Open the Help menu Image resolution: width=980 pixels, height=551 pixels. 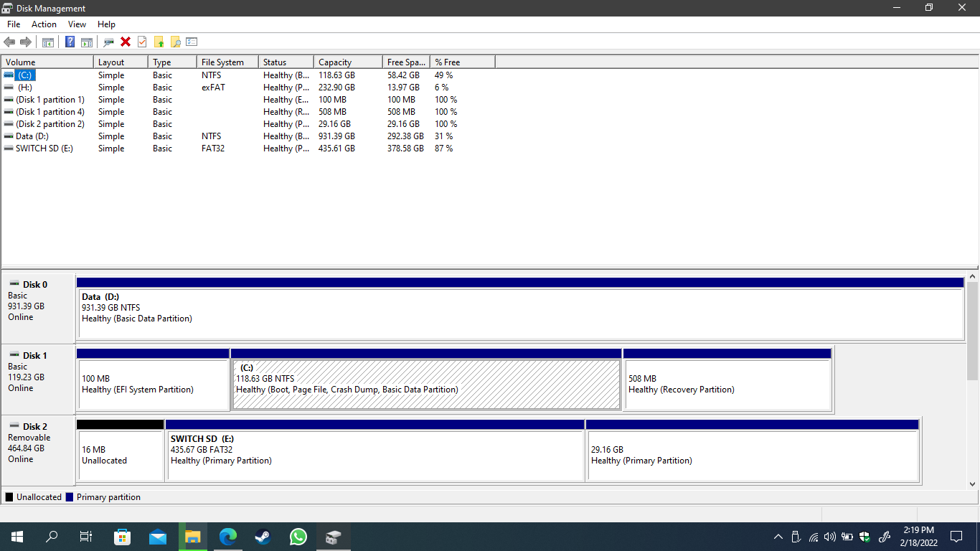tap(106, 24)
